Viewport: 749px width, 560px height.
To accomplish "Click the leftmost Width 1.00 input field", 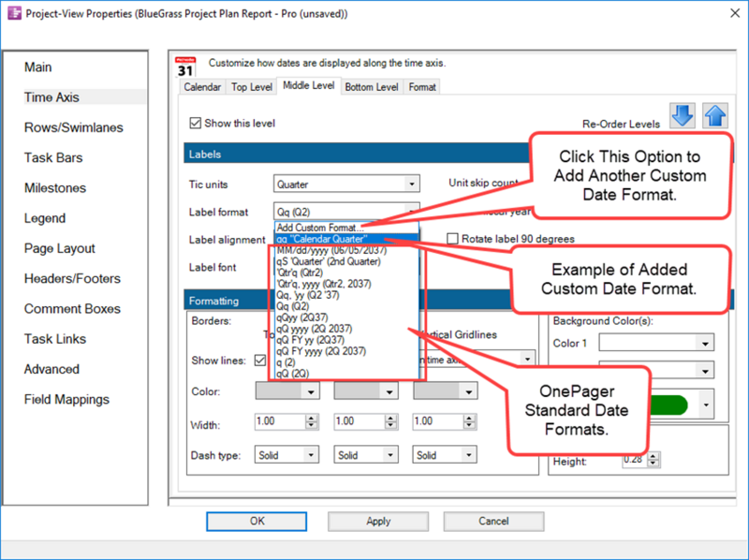I will pyautogui.click(x=280, y=421).
